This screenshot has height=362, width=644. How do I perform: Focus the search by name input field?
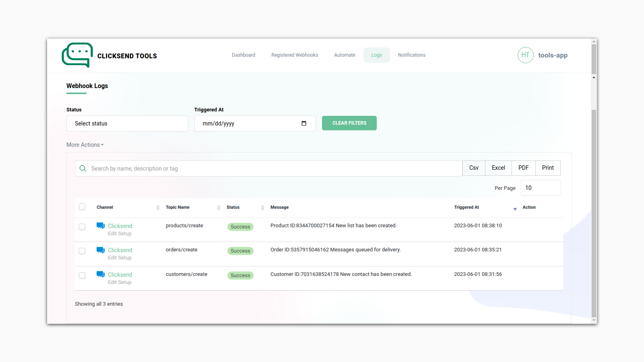pos(274,169)
